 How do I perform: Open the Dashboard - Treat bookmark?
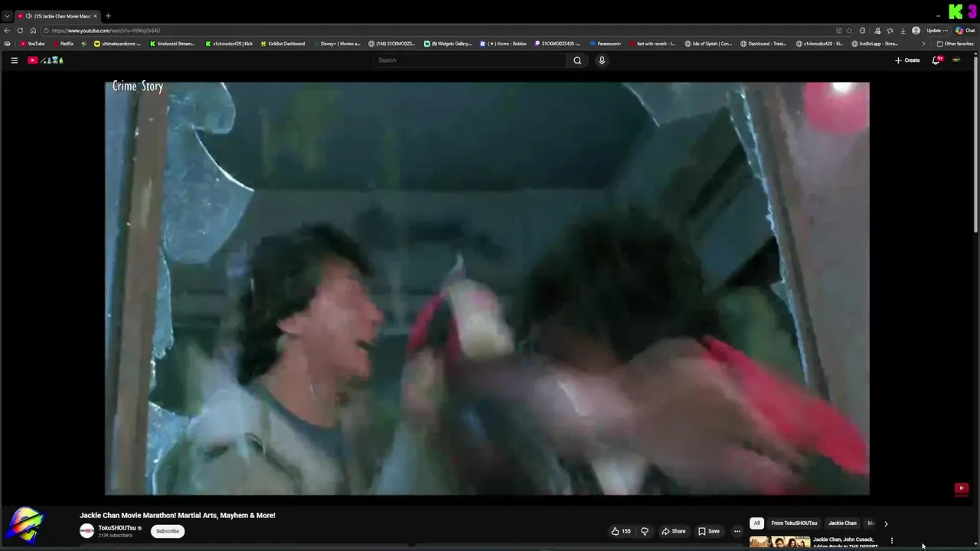tap(763, 44)
